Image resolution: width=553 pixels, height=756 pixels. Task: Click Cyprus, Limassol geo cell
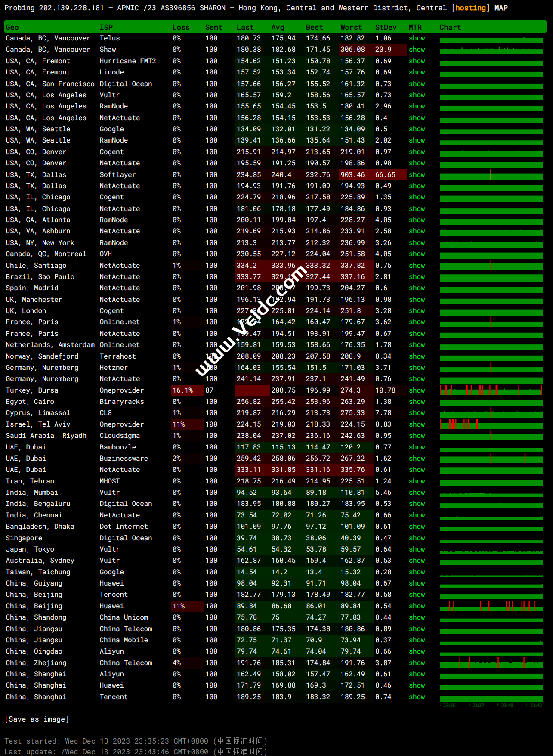pos(38,413)
